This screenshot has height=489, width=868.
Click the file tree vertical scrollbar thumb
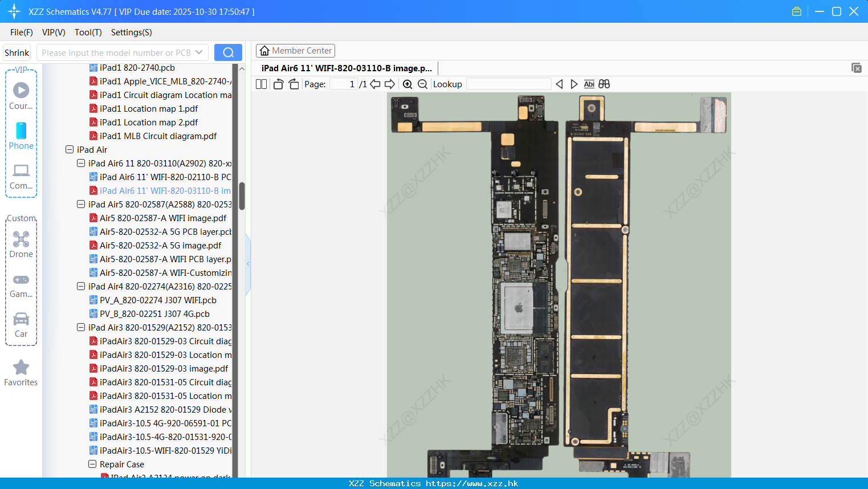click(x=242, y=196)
